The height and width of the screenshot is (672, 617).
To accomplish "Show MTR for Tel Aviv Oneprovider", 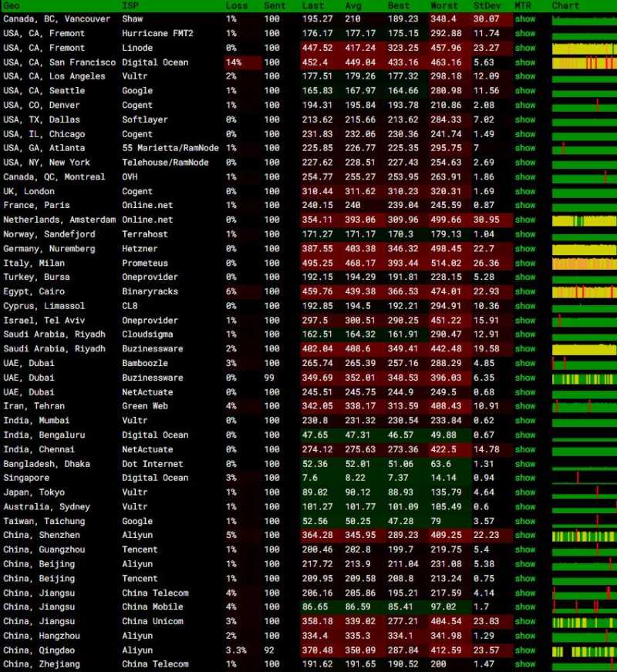I will [525, 320].
